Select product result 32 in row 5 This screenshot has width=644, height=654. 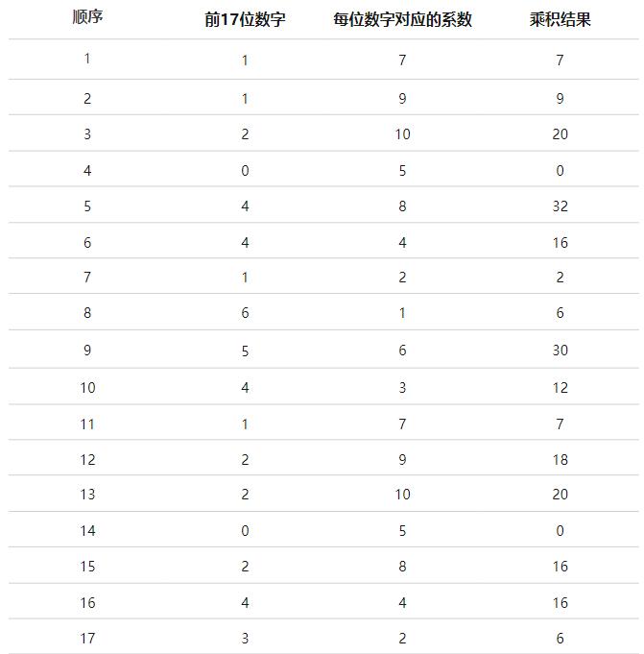pyautogui.click(x=560, y=206)
